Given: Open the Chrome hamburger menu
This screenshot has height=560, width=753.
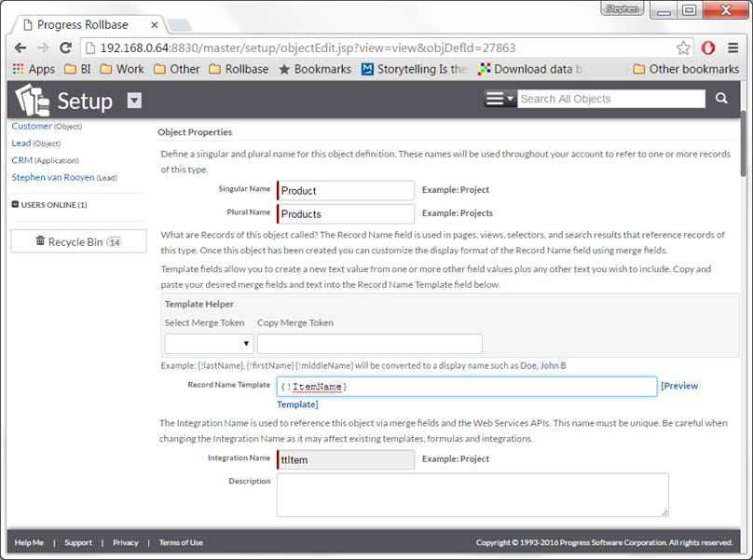Looking at the screenshot, I should 732,48.
